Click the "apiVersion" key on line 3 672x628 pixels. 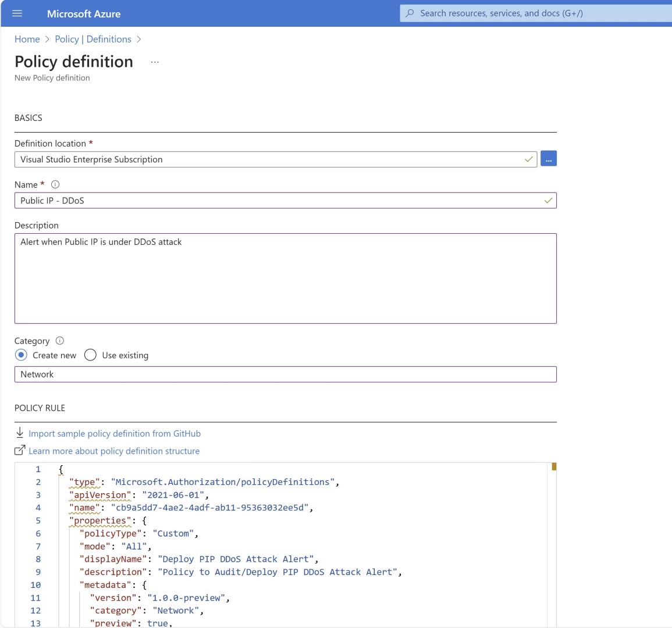100,495
